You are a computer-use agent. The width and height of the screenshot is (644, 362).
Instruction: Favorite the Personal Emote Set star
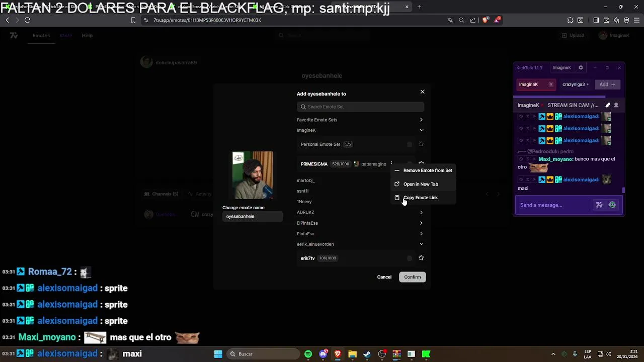click(421, 144)
